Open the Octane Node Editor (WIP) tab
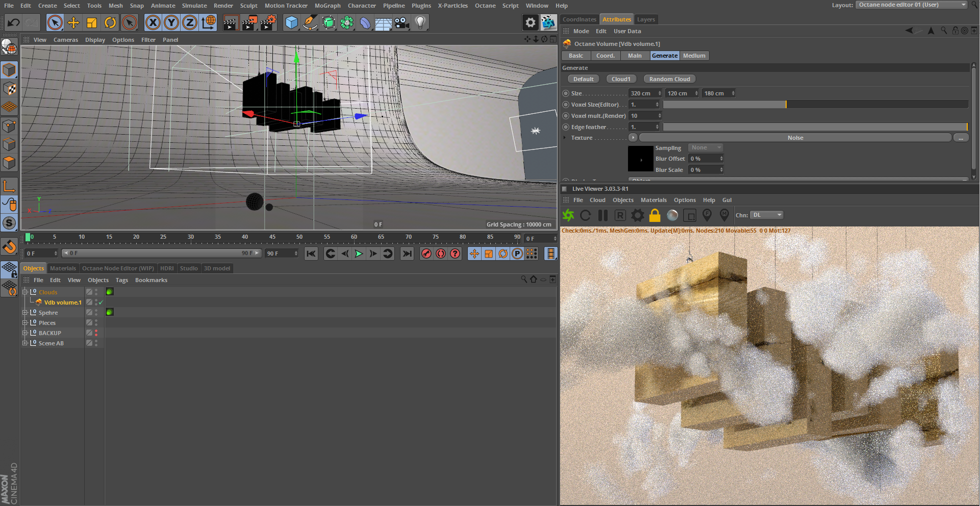The width and height of the screenshot is (980, 506). pyautogui.click(x=118, y=268)
